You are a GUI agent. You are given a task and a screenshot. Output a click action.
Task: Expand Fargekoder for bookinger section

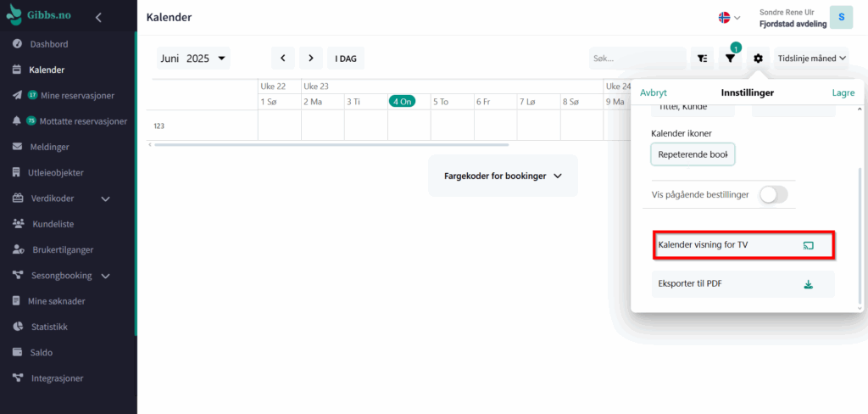point(503,176)
